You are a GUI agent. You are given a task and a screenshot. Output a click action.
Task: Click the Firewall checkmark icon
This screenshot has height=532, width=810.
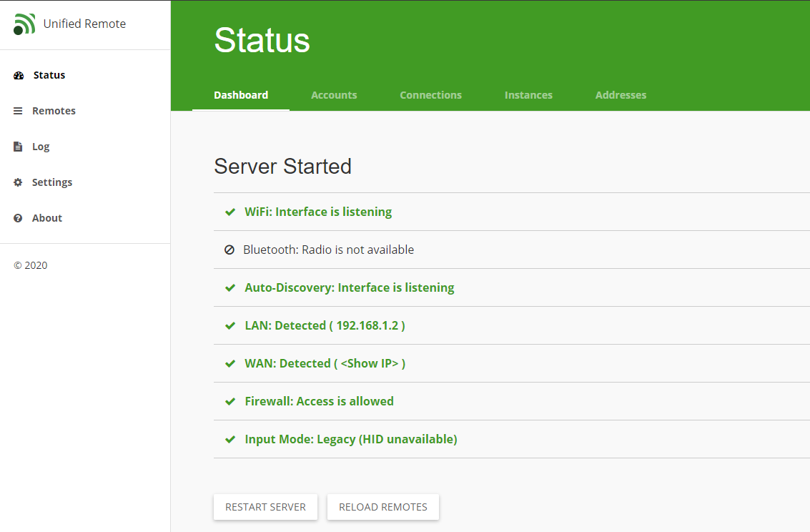tap(230, 402)
